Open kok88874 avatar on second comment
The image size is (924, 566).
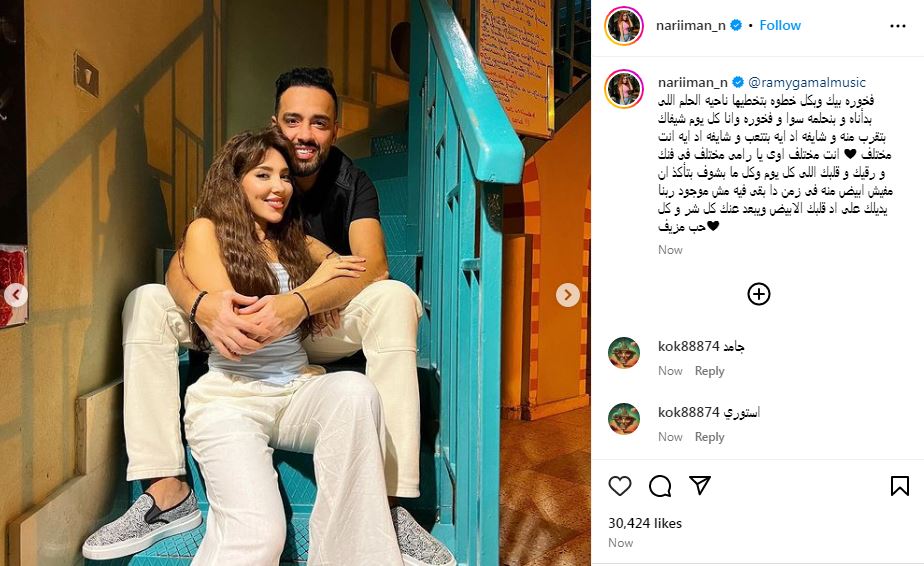pyautogui.click(x=623, y=419)
